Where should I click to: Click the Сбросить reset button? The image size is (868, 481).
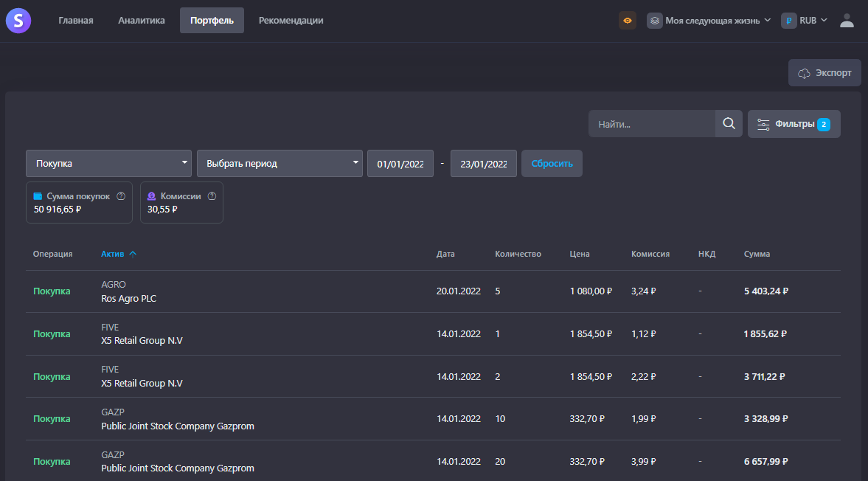click(552, 163)
